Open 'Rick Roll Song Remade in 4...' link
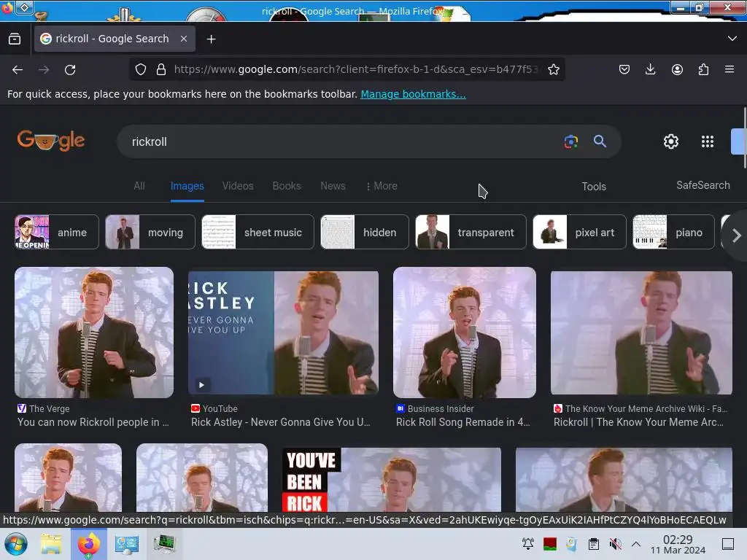Viewport: 747px width, 560px height. 462,422
